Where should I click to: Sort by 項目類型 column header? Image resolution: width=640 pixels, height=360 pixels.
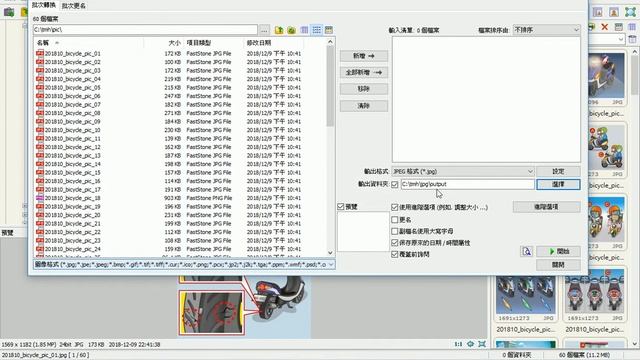coord(199,43)
